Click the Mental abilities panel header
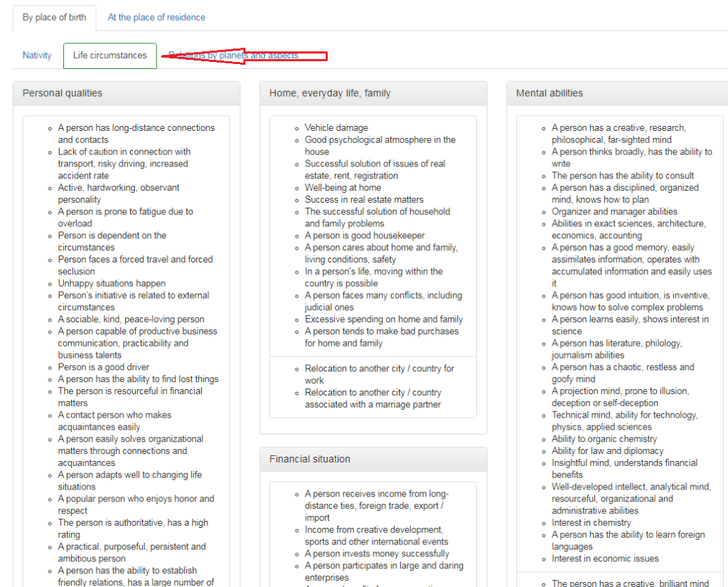Viewport: 728px width, 587px height. 550,93
